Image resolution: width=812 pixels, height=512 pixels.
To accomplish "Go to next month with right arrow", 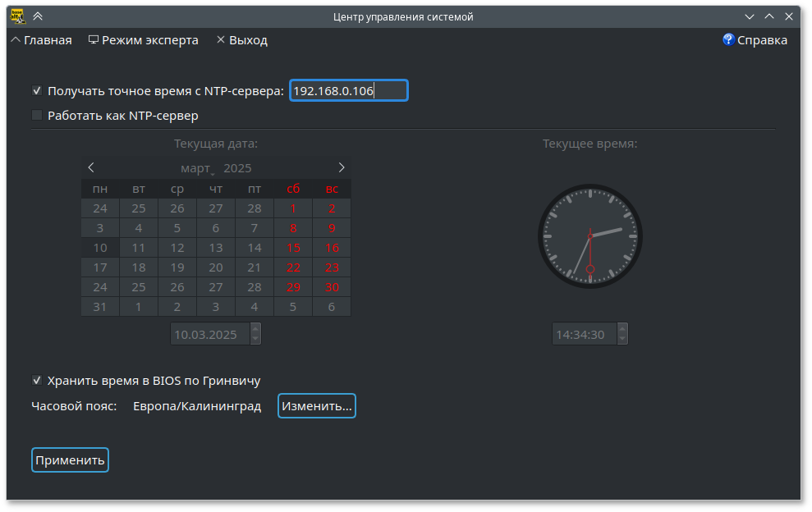I will point(342,167).
